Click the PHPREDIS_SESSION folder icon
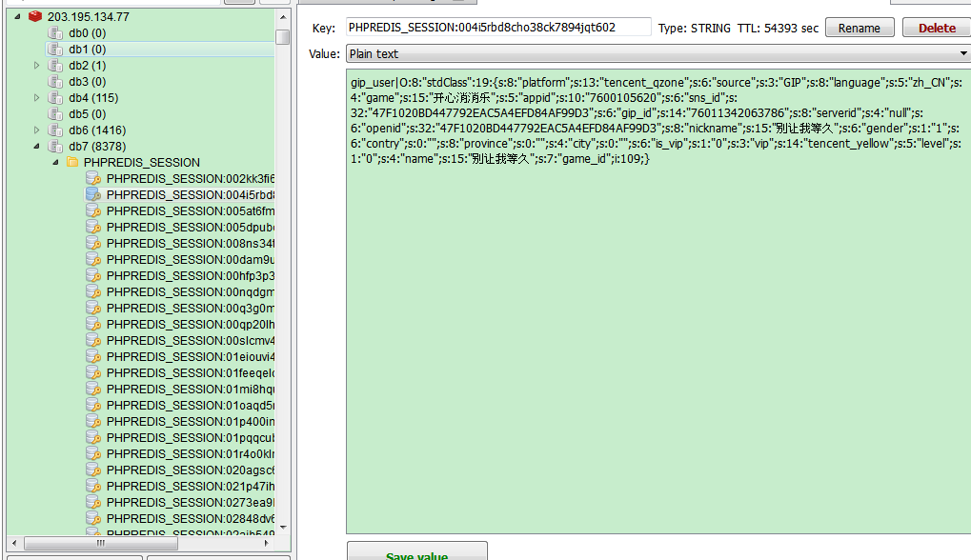Screen dimensions: 971x560 point(72,162)
